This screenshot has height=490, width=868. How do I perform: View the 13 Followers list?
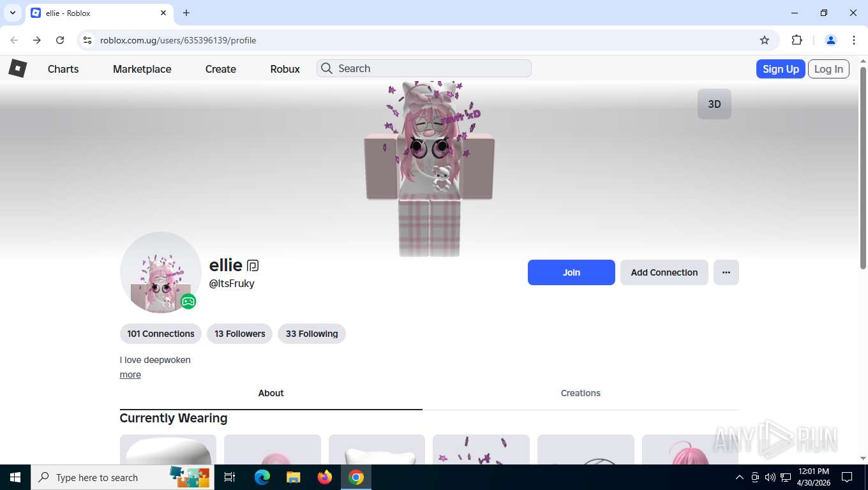coord(240,334)
